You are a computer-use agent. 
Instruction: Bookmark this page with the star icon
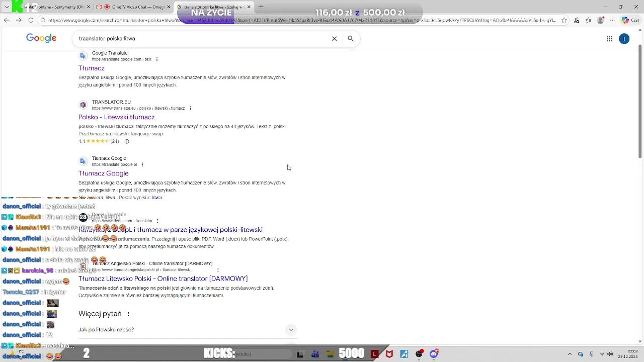coord(564,20)
